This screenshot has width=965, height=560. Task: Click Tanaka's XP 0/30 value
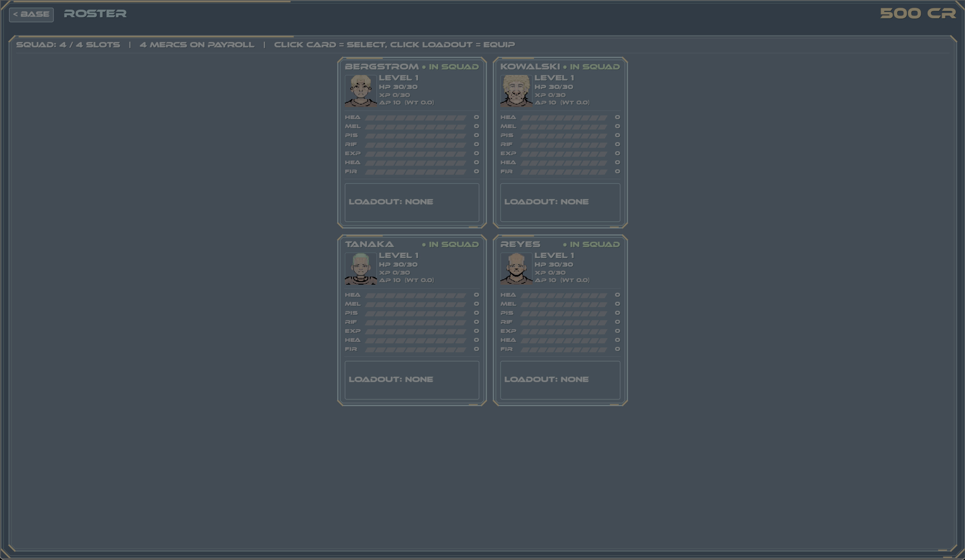pyautogui.click(x=394, y=272)
